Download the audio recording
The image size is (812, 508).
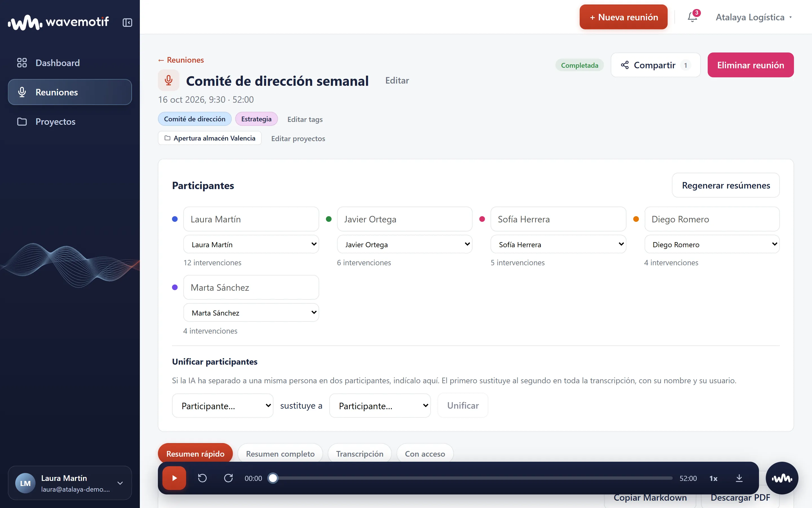pyautogui.click(x=739, y=478)
